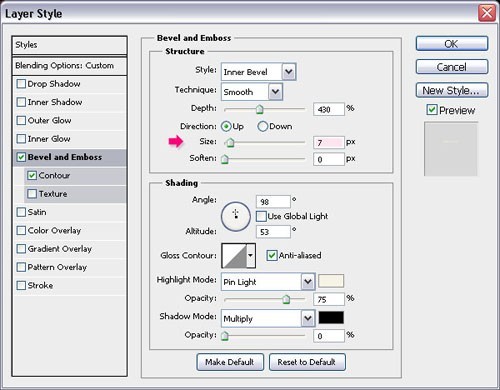Open the Style dropdown showing Inner Bevel
Screen dimensions: 500x390
(x=259, y=72)
